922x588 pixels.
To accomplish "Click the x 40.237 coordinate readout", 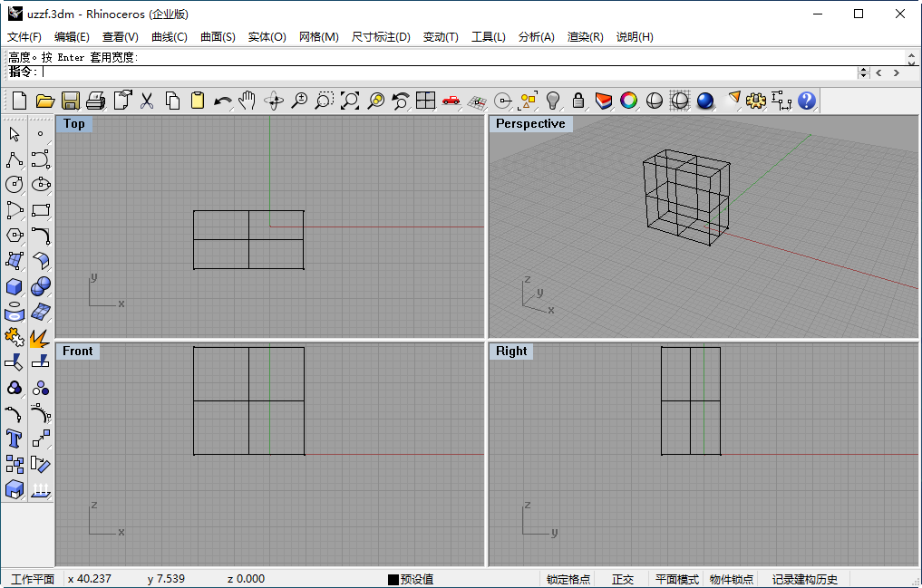I will (90, 579).
